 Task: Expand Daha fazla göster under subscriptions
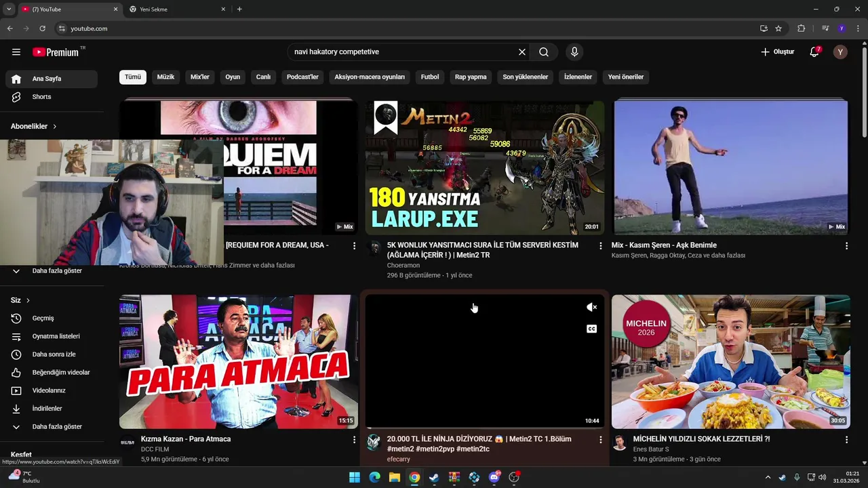pyautogui.click(x=52, y=270)
